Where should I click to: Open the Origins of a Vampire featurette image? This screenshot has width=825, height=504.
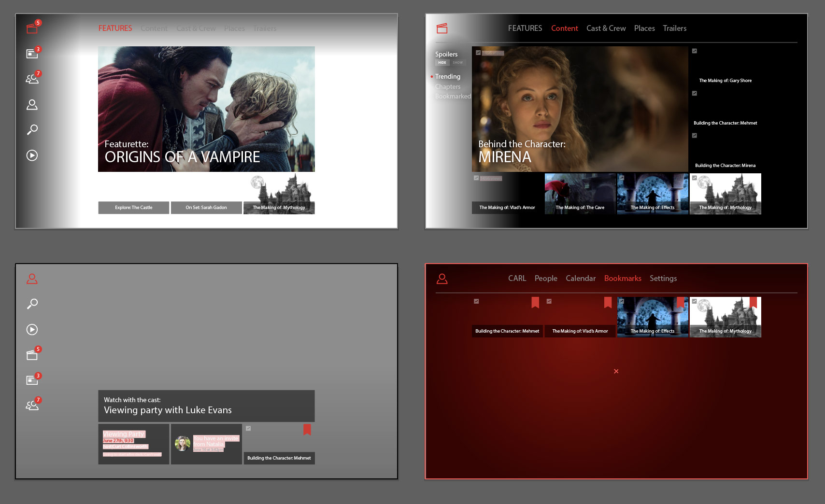coord(206,109)
